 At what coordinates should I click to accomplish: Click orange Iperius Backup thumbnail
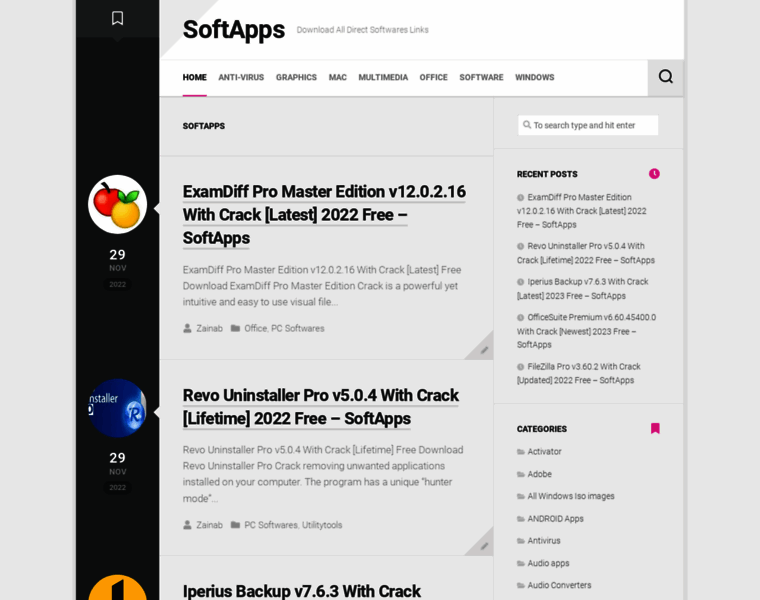(117, 587)
